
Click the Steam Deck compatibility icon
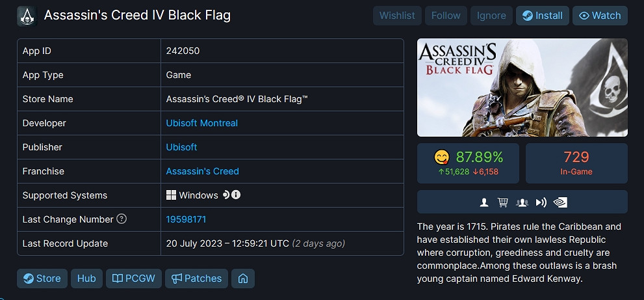coord(226,195)
